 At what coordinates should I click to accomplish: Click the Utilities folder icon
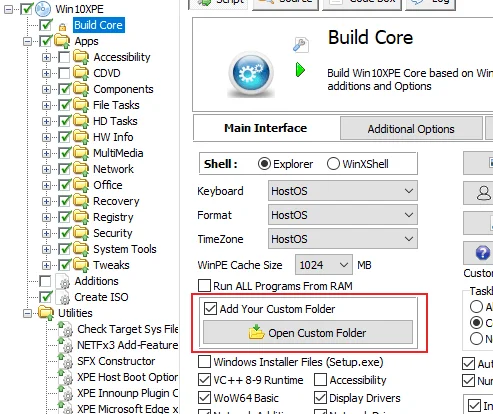[x=46, y=313]
